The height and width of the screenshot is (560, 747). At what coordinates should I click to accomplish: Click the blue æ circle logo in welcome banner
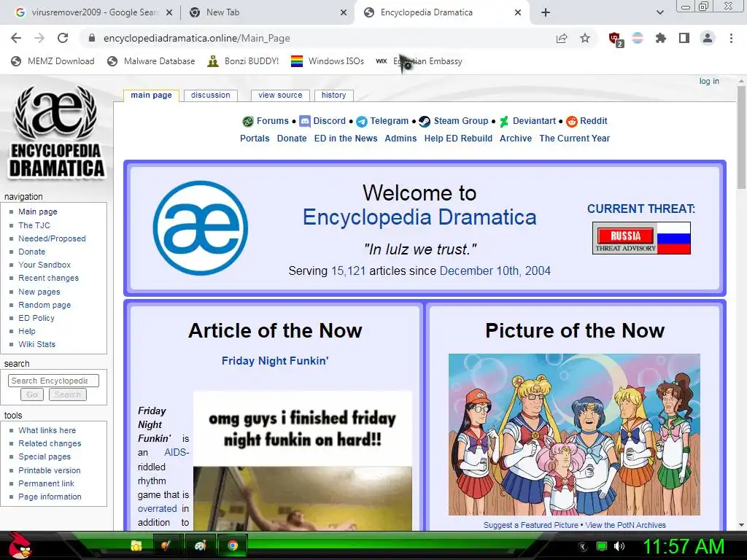click(200, 227)
